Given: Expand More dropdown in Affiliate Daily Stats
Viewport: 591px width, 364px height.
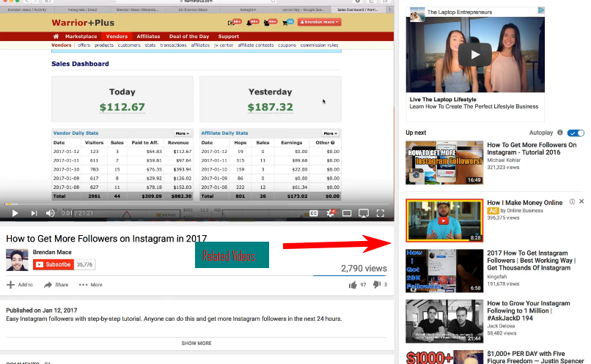Looking at the screenshot, I should click(x=330, y=133).
